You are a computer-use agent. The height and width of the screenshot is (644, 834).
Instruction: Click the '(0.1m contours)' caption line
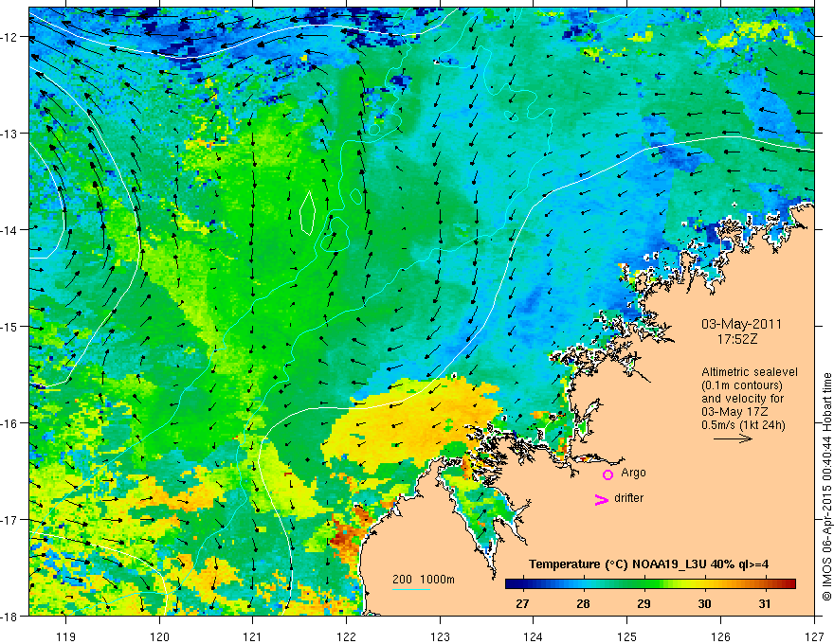[742, 385]
